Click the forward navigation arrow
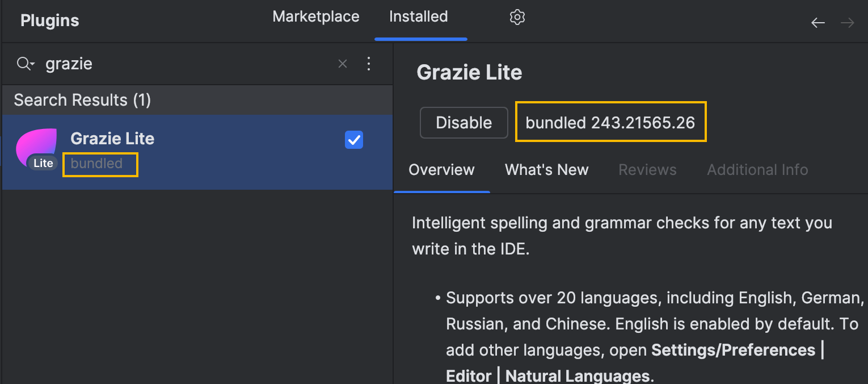Viewport: 868px width, 384px height. point(848,23)
